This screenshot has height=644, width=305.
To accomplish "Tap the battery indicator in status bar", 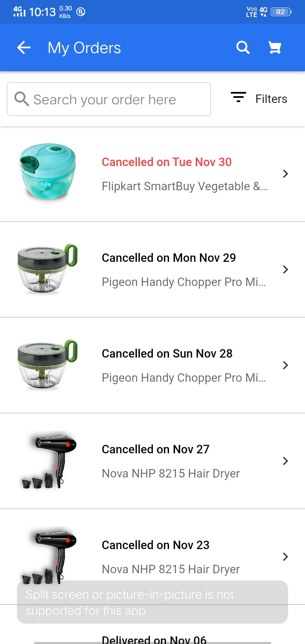I will click(281, 12).
